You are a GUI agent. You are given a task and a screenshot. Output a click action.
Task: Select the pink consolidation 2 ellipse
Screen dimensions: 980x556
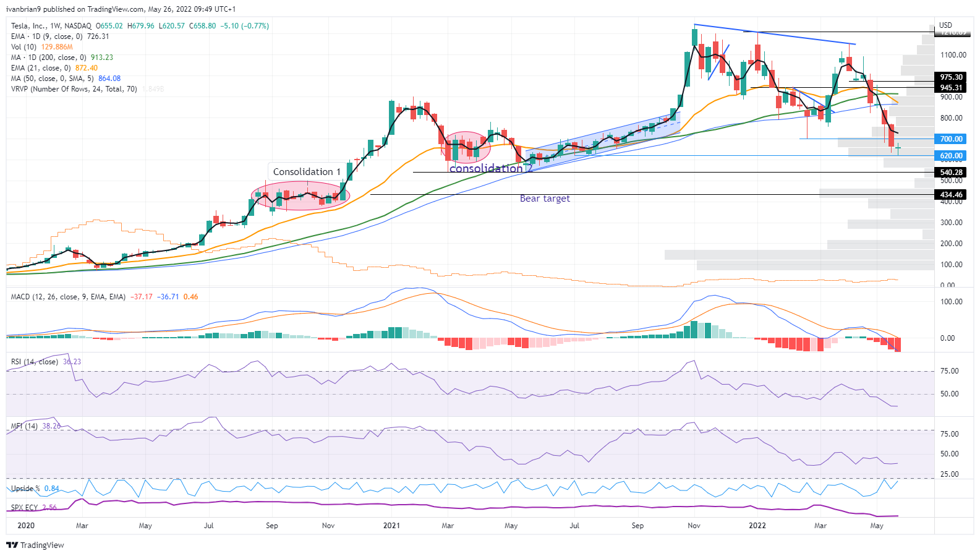pos(467,148)
